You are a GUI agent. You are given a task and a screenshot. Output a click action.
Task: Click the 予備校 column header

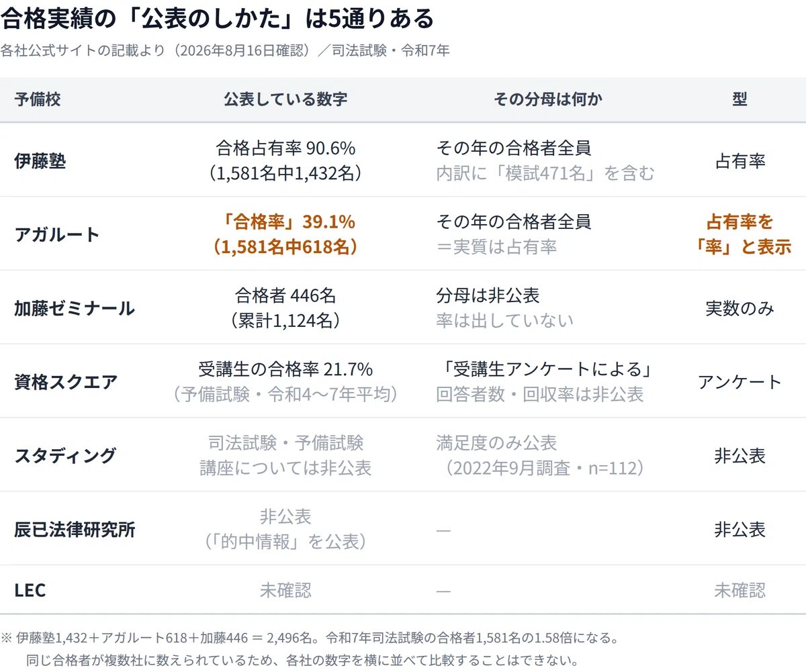(x=38, y=99)
